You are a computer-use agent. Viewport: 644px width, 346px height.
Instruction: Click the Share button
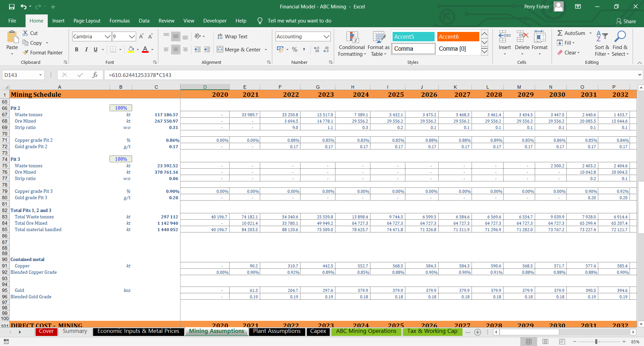(x=626, y=21)
